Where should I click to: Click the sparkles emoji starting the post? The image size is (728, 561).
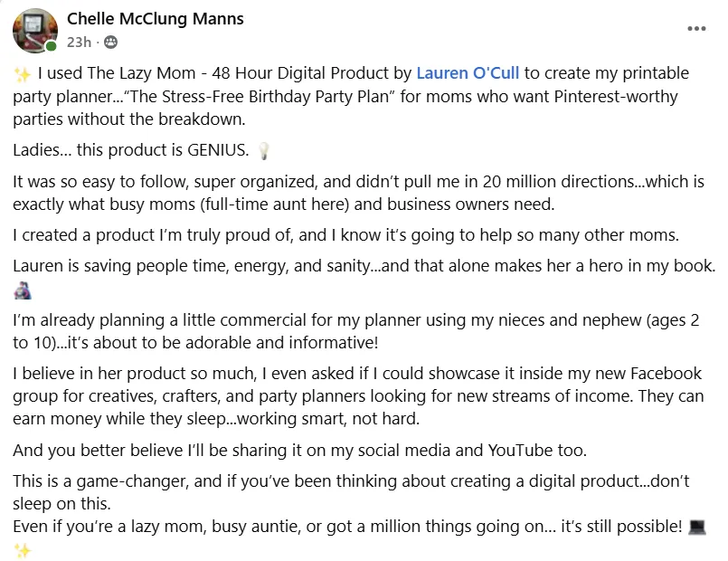22,74
